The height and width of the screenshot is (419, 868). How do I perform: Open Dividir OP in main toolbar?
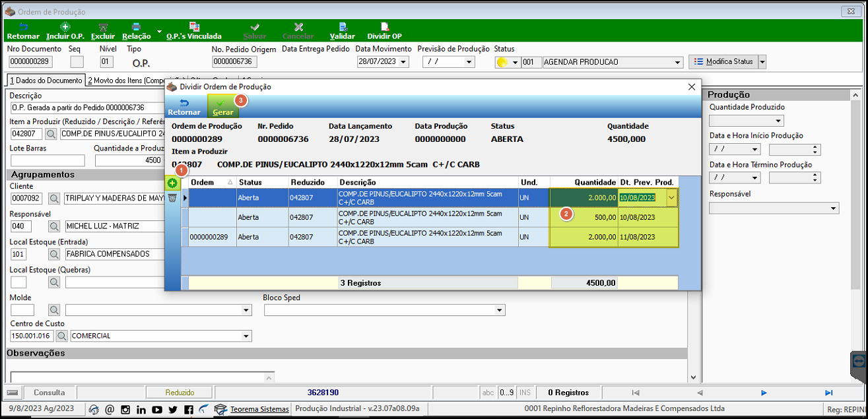384,31
